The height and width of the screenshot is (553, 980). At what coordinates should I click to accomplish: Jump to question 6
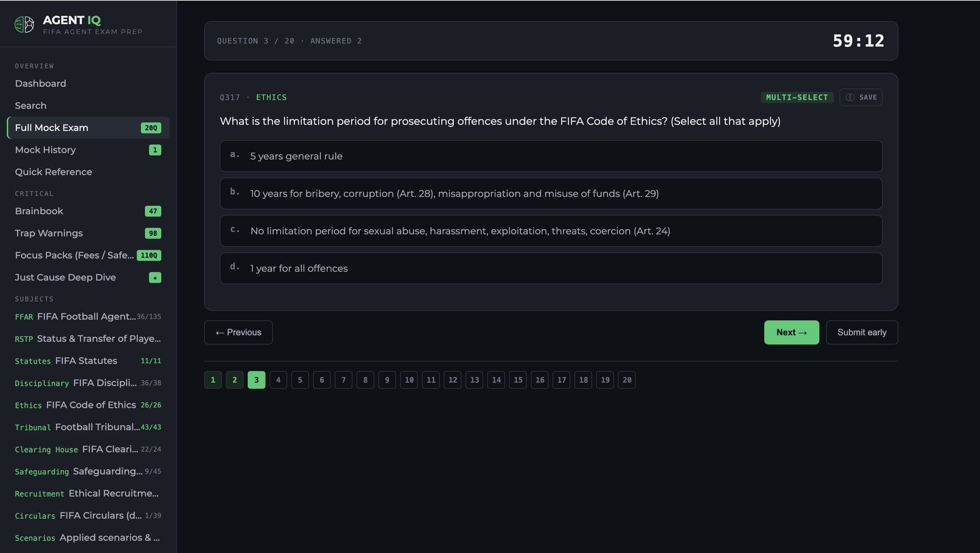click(322, 380)
